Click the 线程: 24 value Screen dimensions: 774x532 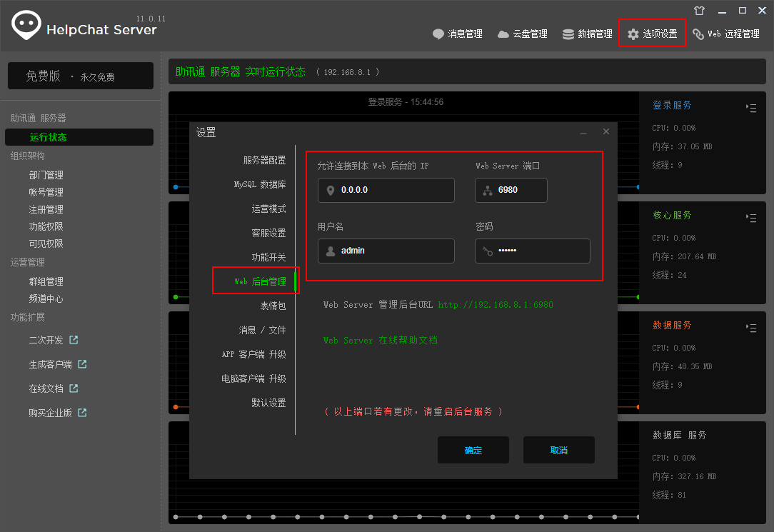(669, 275)
